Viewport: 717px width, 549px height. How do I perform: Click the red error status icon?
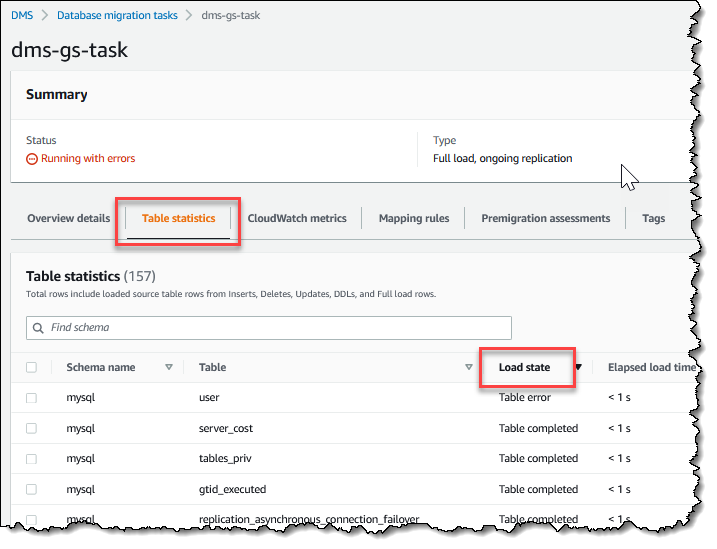tap(32, 158)
